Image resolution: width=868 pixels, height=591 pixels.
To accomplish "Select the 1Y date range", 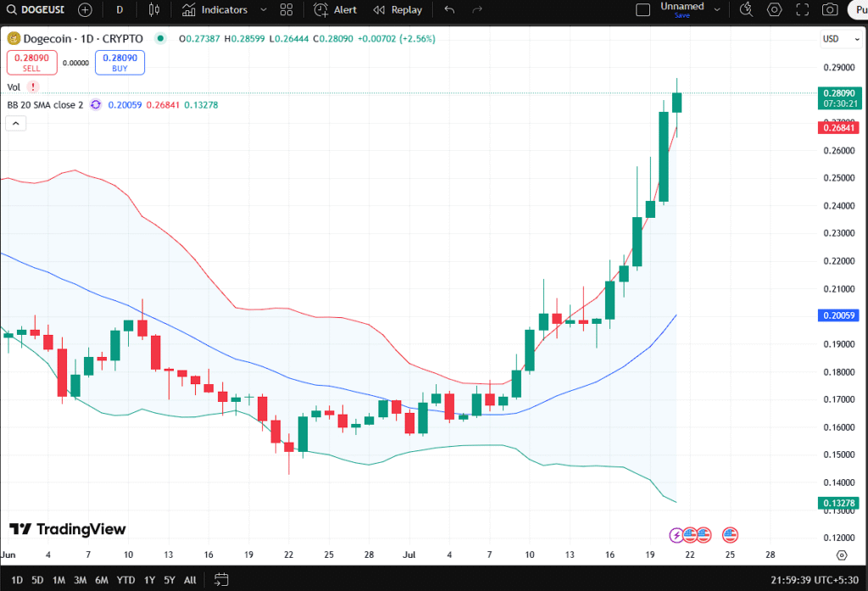I will click(149, 580).
